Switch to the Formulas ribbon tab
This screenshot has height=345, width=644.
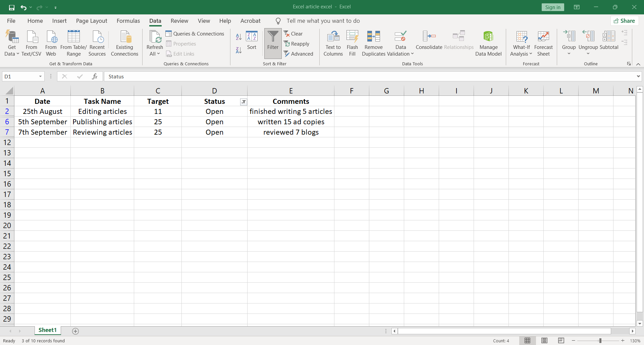tap(128, 20)
